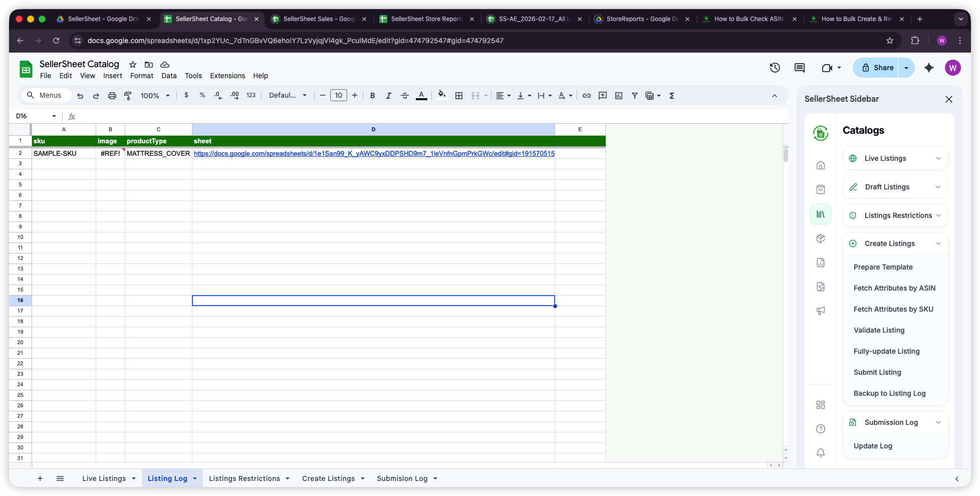
Task: Click the package icon in SellerSheet sidebar
Action: (821, 238)
